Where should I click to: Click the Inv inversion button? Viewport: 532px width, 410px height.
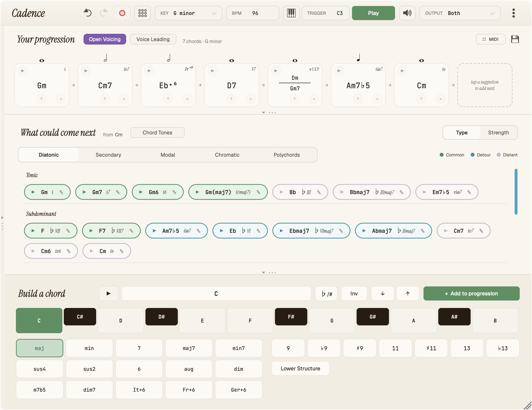point(354,293)
